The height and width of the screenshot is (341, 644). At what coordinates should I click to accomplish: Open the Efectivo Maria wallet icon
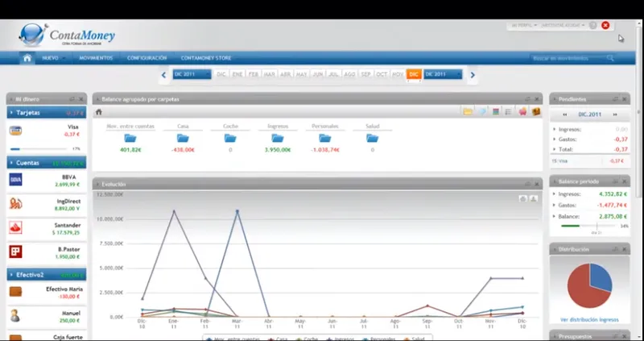tap(15, 292)
